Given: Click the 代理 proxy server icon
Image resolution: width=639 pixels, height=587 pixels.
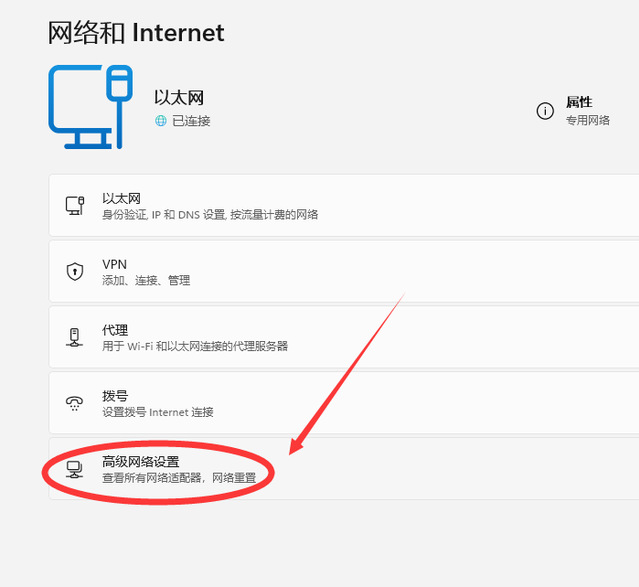Looking at the screenshot, I should tap(74, 337).
